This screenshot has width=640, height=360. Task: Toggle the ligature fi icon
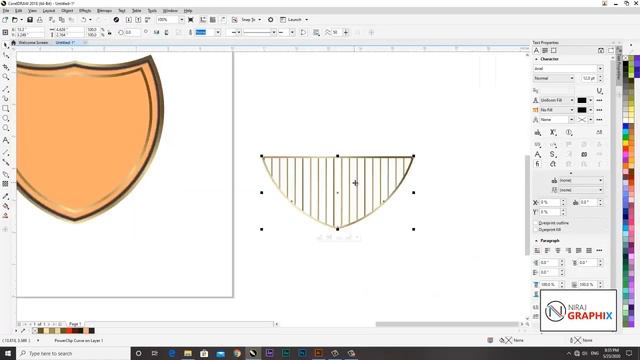click(x=538, y=164)
